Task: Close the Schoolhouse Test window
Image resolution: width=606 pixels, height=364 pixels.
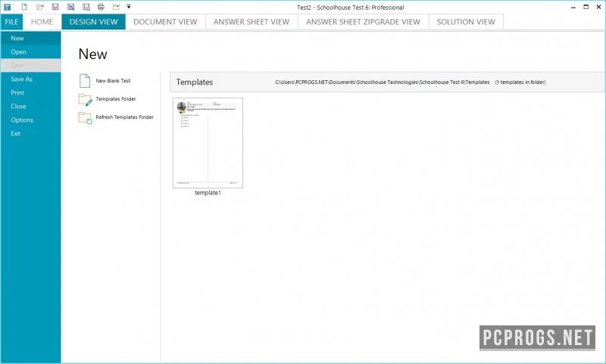Action: click(598, 7)
